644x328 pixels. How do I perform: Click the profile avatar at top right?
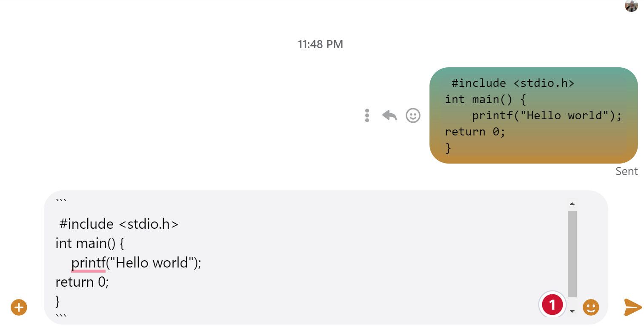(x=633, y=5)
